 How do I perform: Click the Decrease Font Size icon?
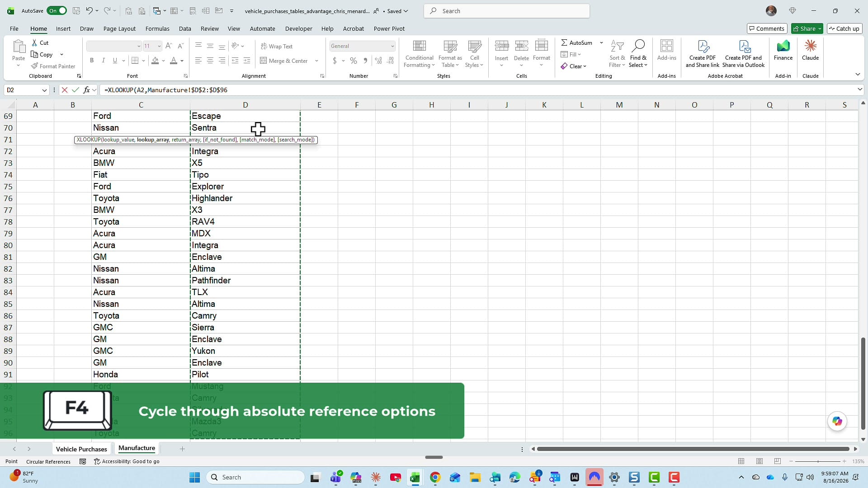click(x=180, y=46)
